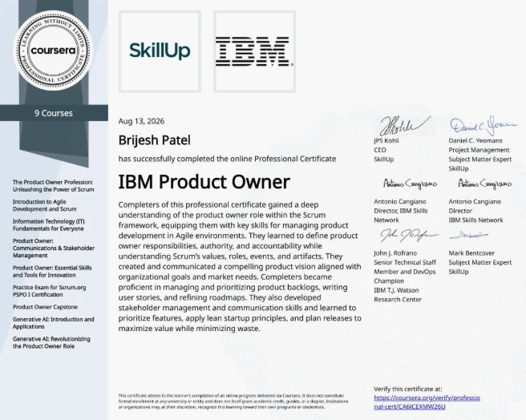Click 'has successfully completed the online Professional Certificate'

pos(227,159)
